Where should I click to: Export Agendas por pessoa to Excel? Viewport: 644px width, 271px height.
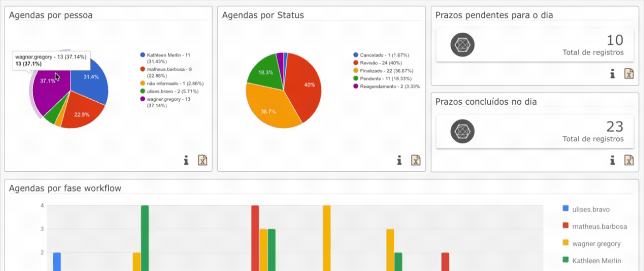(202, 160)
